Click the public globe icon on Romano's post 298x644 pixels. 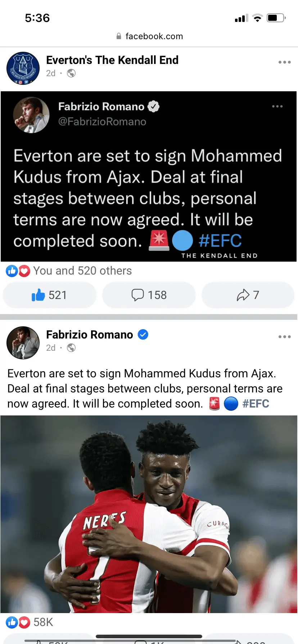(71, 348)
